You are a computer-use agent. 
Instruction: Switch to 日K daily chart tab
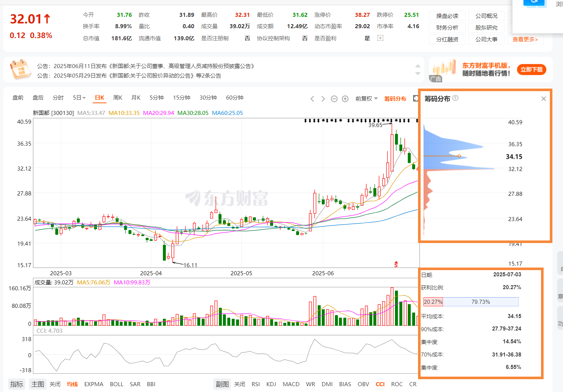coord(100,98)
